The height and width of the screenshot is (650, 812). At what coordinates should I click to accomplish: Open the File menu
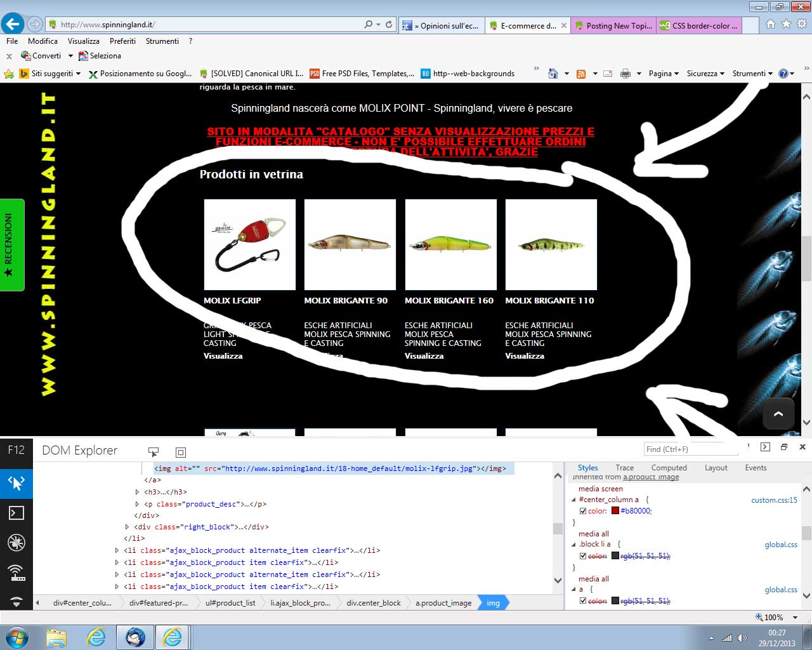point(12,41)
